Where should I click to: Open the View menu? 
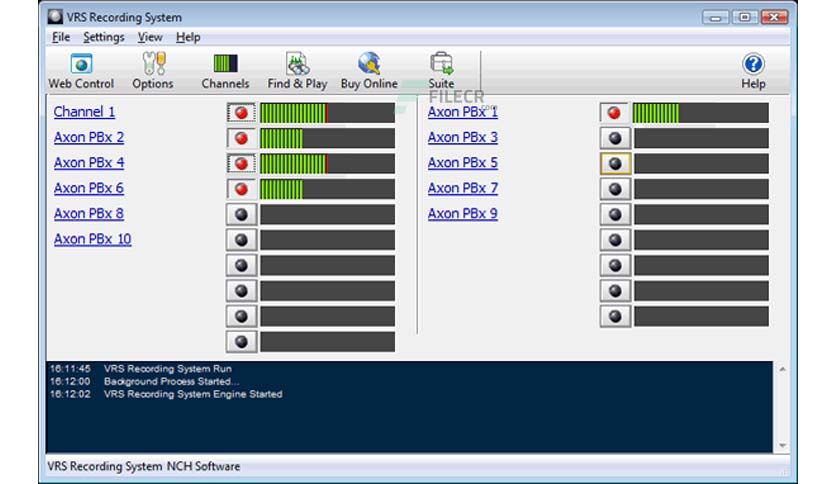(x=150, y=37)
